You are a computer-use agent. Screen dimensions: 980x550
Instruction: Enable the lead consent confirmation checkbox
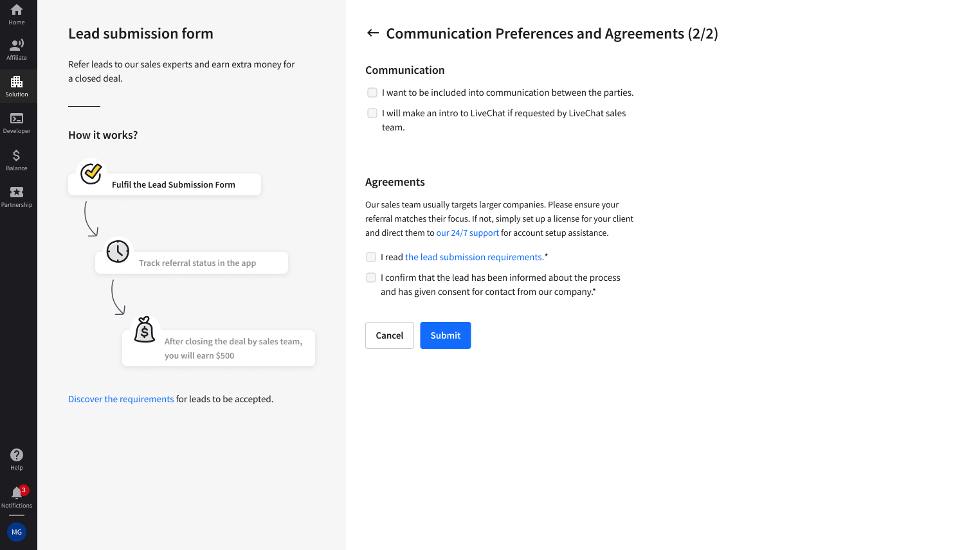coord(371,278)
